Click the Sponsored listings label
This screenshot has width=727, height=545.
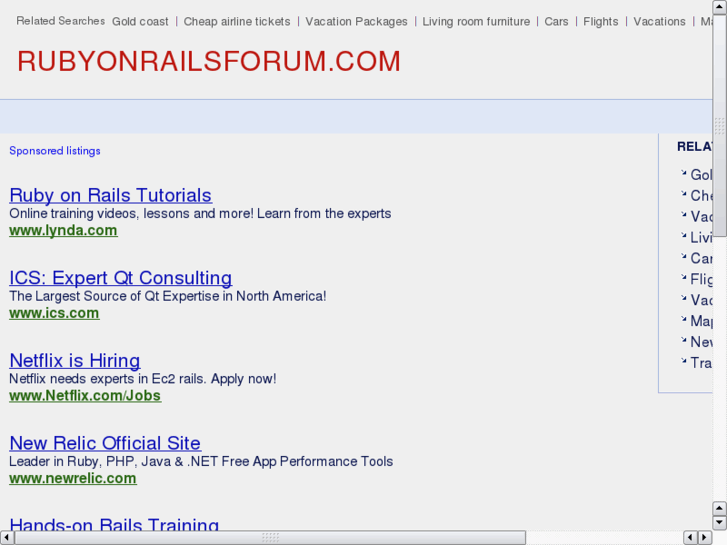pyautogui.click(x=55, y=151)
